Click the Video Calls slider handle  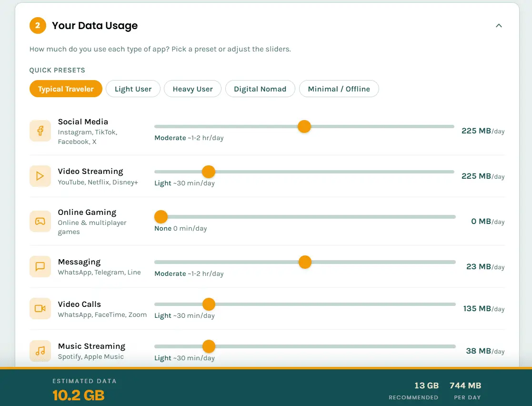[x=209, y=304]
